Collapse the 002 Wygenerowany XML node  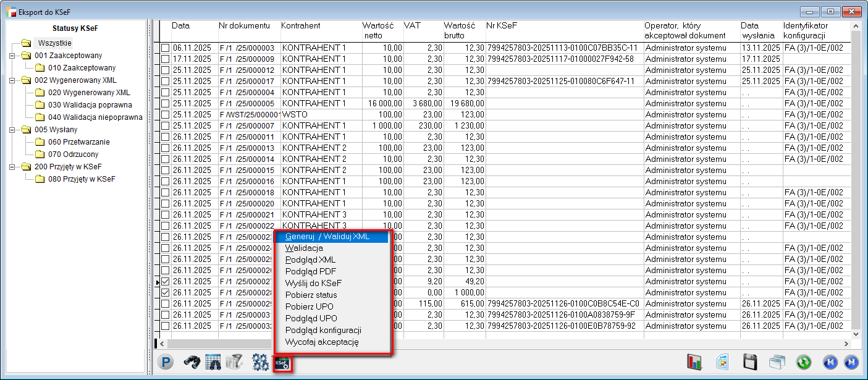coord(12,80)
